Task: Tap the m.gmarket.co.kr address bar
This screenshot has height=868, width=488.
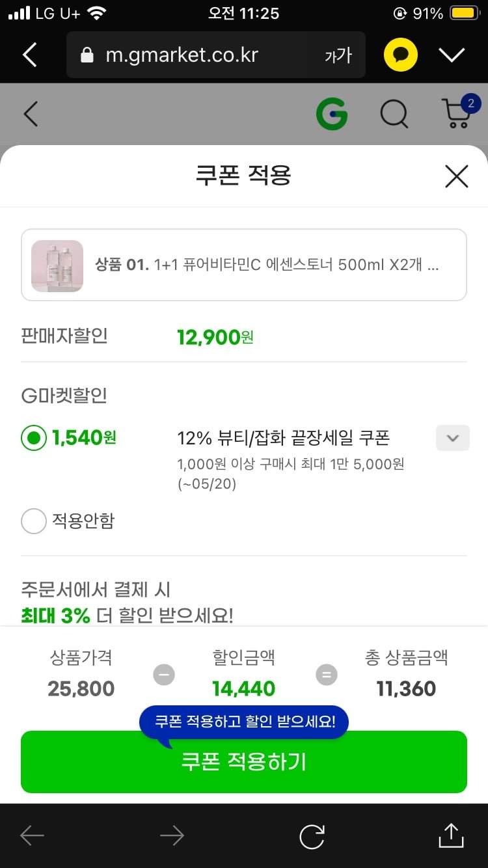Action: pyautogui.click(x=195, y=55)
